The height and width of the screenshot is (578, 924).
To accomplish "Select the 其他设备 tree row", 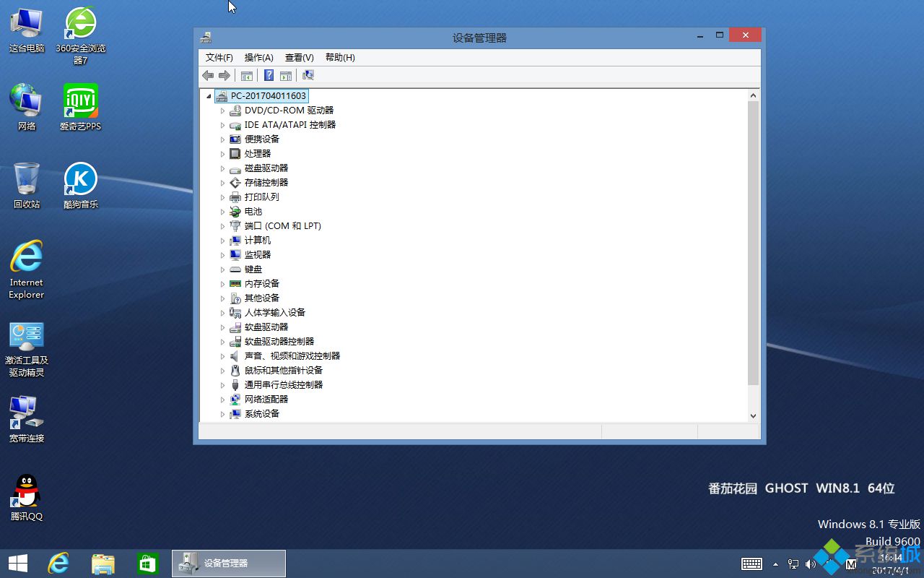I will point(261,298).
